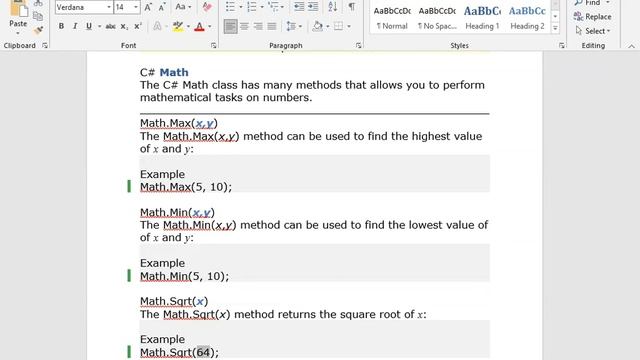The height and width of the screenshot is (360, 640).
Task: Click the Increase Indent icon
Action: point(313,7)
